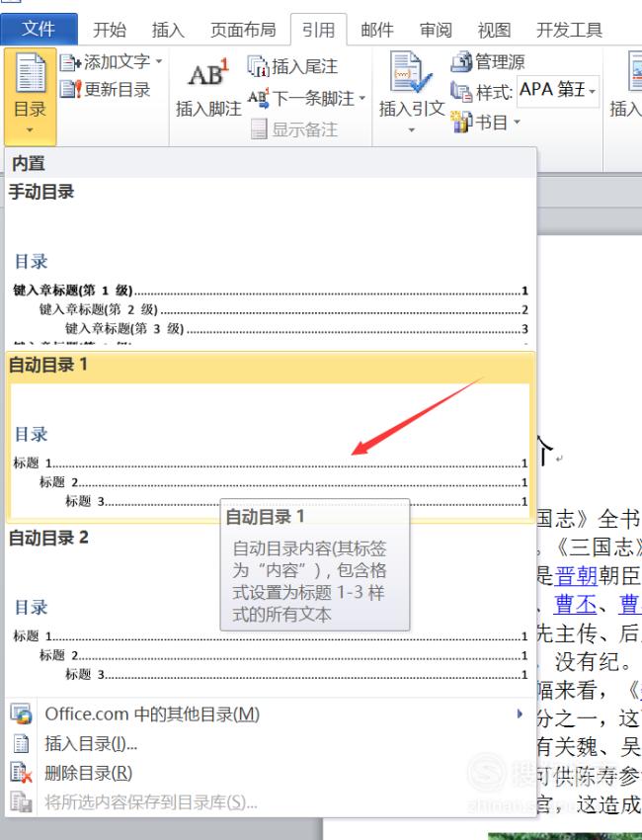The image size is (642, 840).
Task: Choose 将所选内容保存到目录库(S)... entry
Action: (271, 802)
